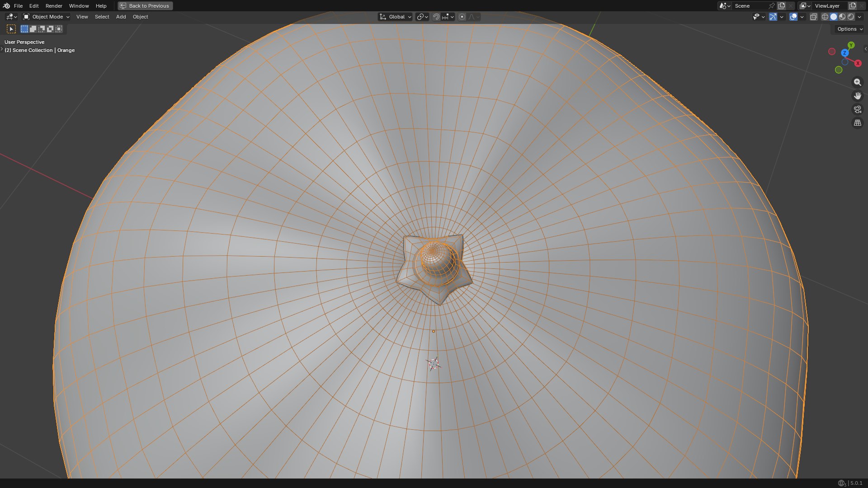Toggle show overlays button
Image resolution: width=868 pixels, height=488 pixels.
click(793, 17)
